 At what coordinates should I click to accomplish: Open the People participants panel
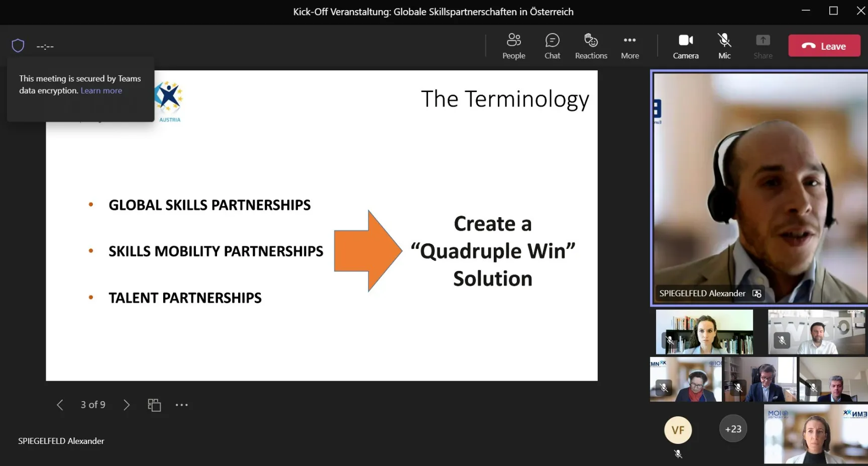tap(513, 46)
